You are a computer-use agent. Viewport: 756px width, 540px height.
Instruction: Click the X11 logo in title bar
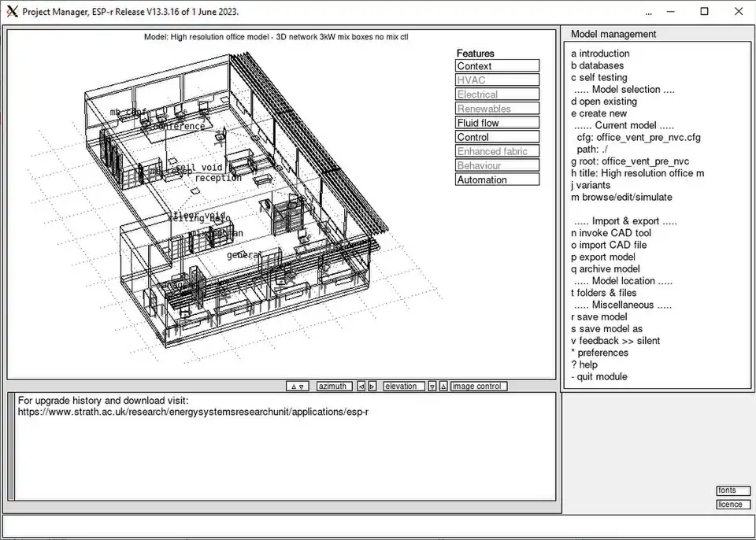(x=12, y=12)
